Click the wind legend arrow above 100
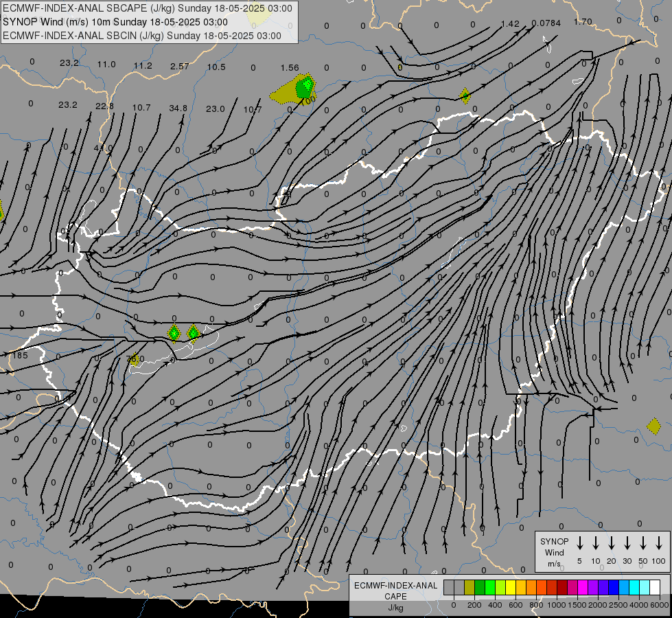Image resolution: width=672 pixels, height=618 pixels. pos(659,543)
